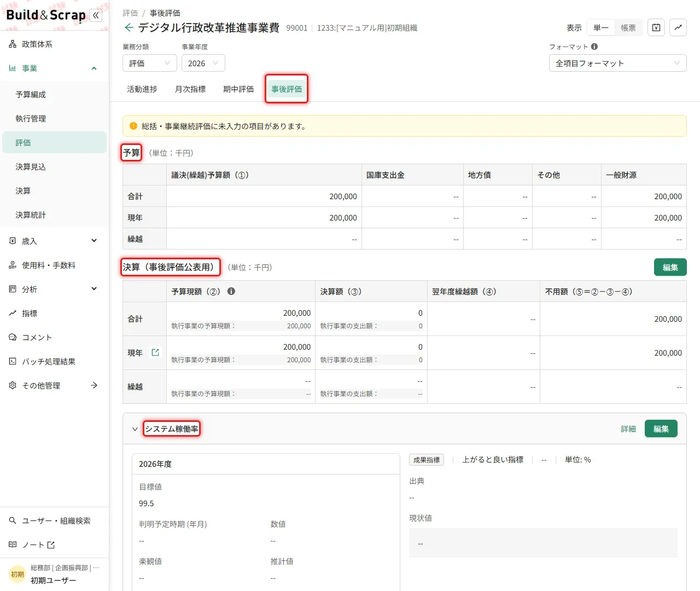700x591 pixels.
Task: Open 評価 in the sidebar
Action: click(x=54, y=142)
